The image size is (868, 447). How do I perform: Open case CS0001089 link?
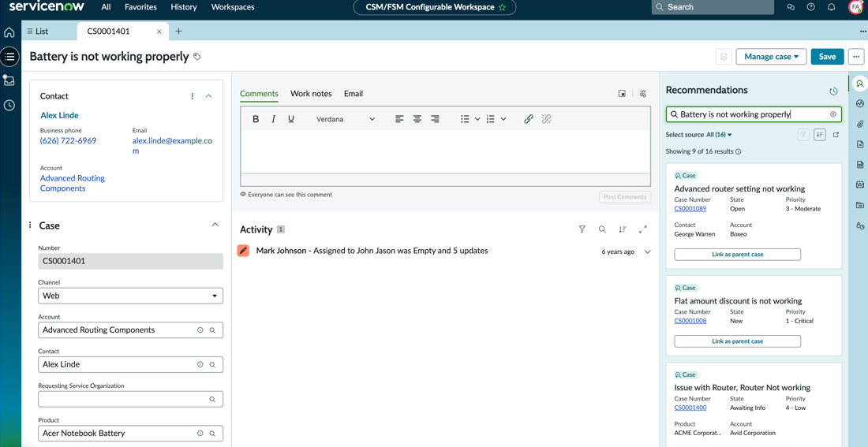pos(690,209)
